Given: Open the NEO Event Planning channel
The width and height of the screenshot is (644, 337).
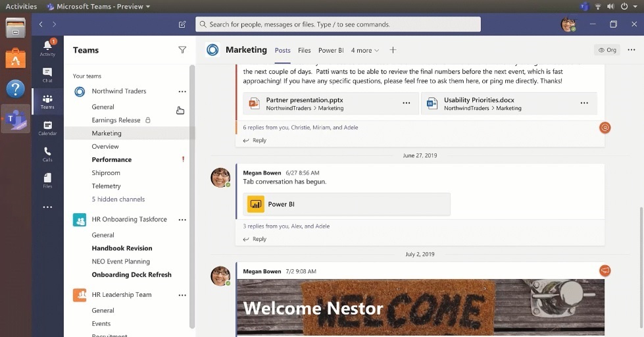Looking at the screenshot, I should click(121, 261).
